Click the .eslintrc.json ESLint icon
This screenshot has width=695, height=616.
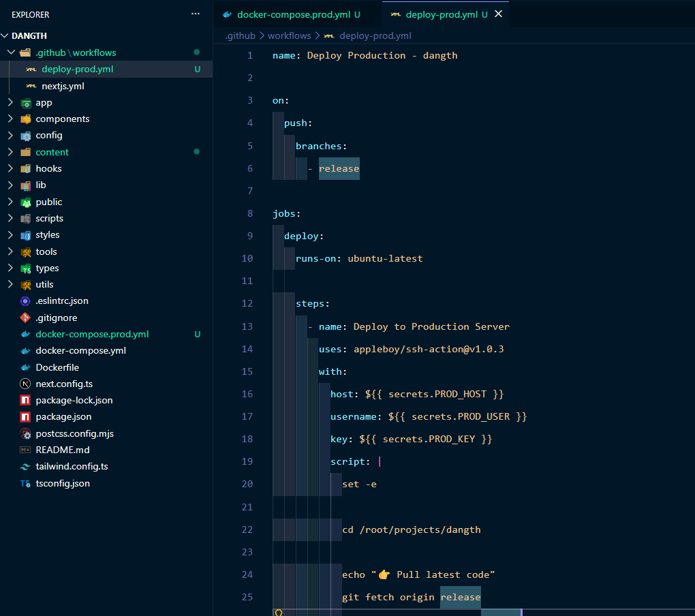[x=25, y=301]
